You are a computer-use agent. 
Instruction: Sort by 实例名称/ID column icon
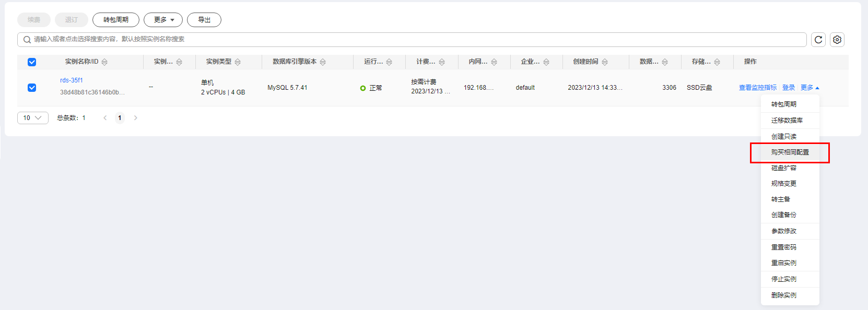pos(104,62)
